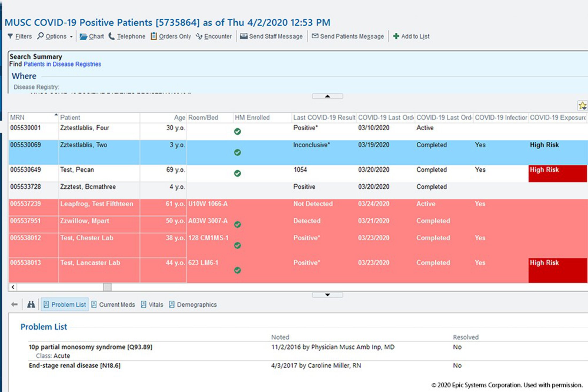Click Send Staff Message envelope
Image resolution: width=588 pixels, height=392 pixels.
point(243,36)
